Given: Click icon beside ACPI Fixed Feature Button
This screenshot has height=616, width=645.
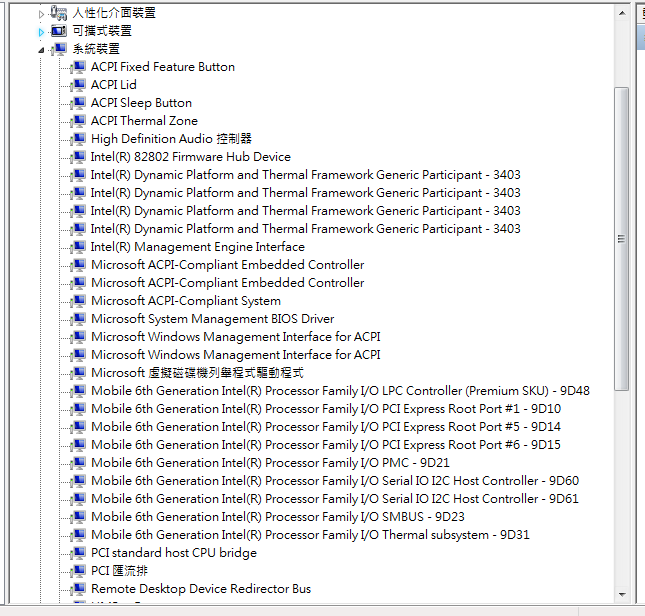Looking at the screenshot, I should 78,67.
